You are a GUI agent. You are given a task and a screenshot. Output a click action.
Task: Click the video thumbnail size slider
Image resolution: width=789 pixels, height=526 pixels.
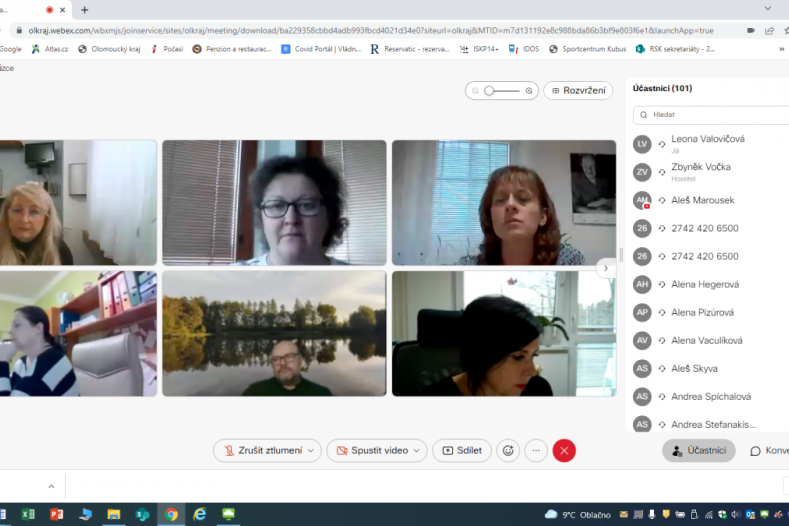point(501,91)
